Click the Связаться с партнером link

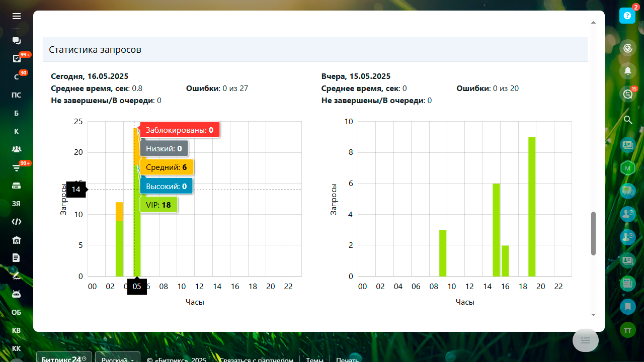(x=257, y=360)
